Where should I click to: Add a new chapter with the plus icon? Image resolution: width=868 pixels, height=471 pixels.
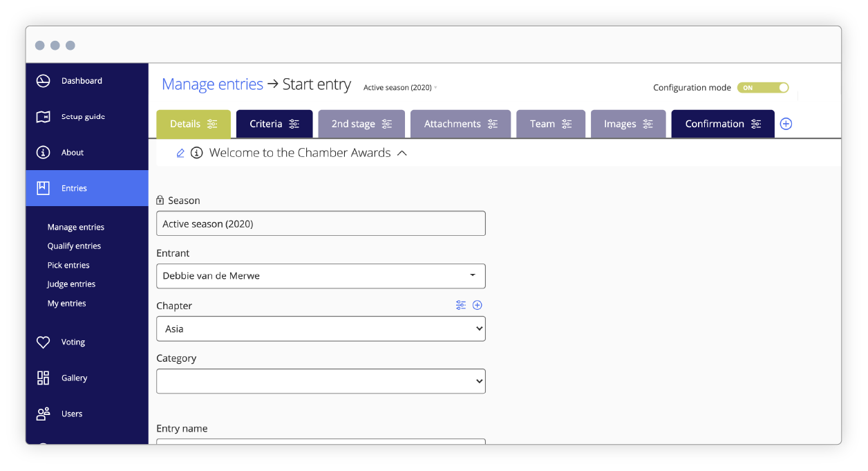(478, 305)
